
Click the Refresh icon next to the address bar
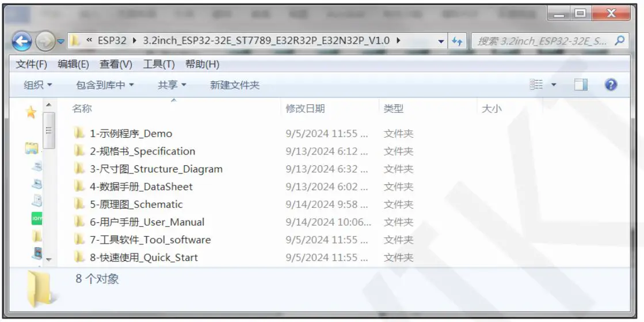point(457,41)
